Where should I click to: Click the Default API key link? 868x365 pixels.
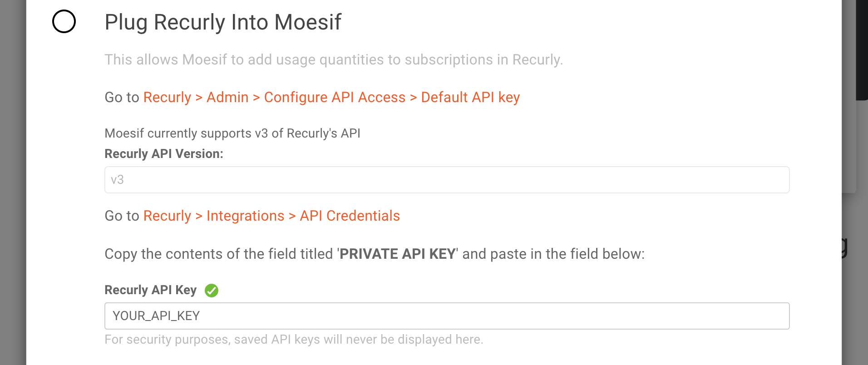470,97
